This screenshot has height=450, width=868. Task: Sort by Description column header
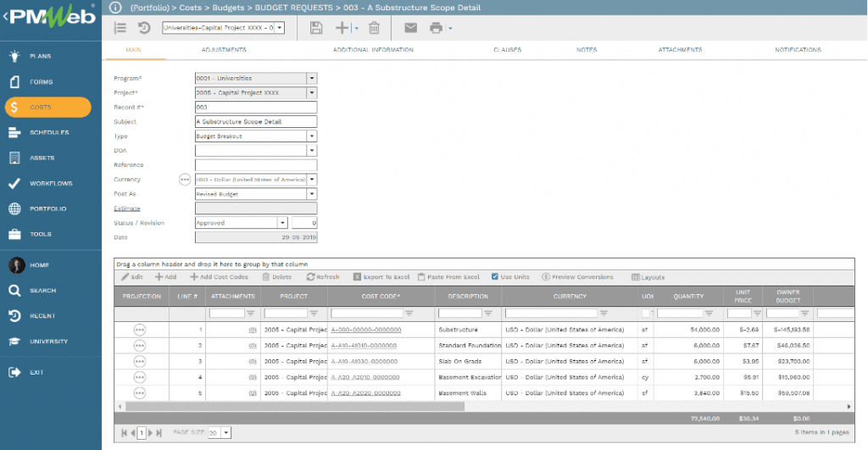(468, 296)
